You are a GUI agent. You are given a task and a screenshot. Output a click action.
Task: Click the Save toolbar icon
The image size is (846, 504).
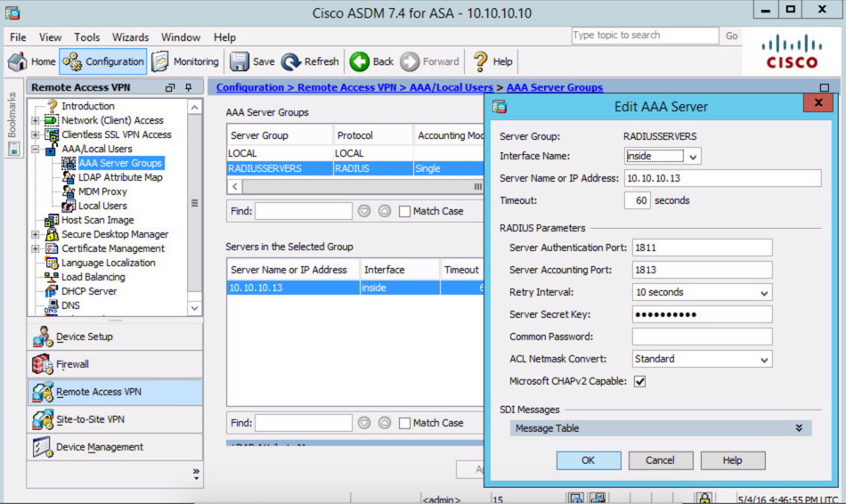pos(253,61)
